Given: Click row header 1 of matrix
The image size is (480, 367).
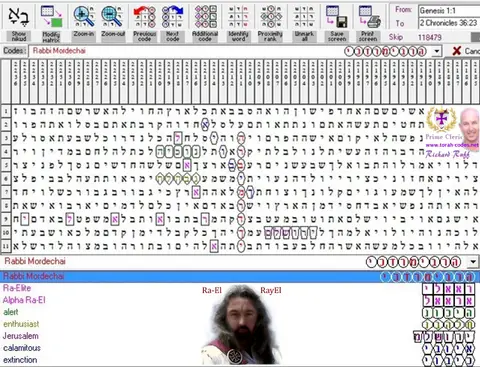Looking at the screenshot, I should coord(6,111).
